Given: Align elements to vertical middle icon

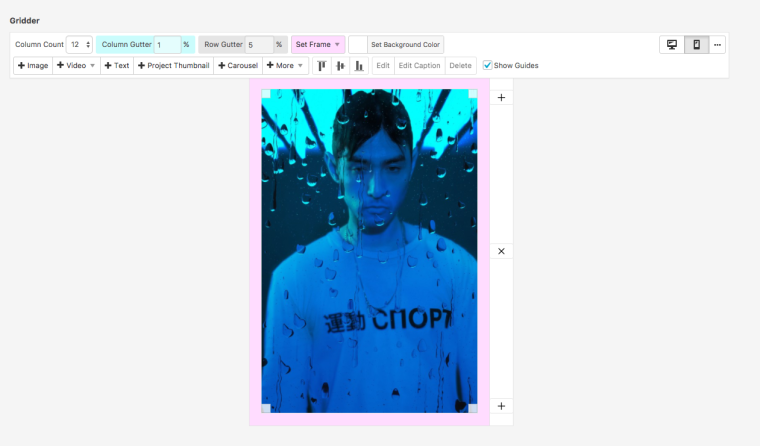Looking at the screenshot, I should tap(340, 66).
